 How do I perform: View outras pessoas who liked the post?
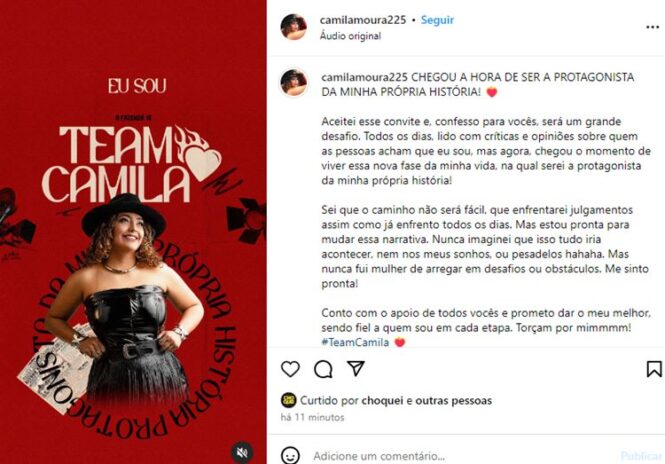(x=453, y=400)
